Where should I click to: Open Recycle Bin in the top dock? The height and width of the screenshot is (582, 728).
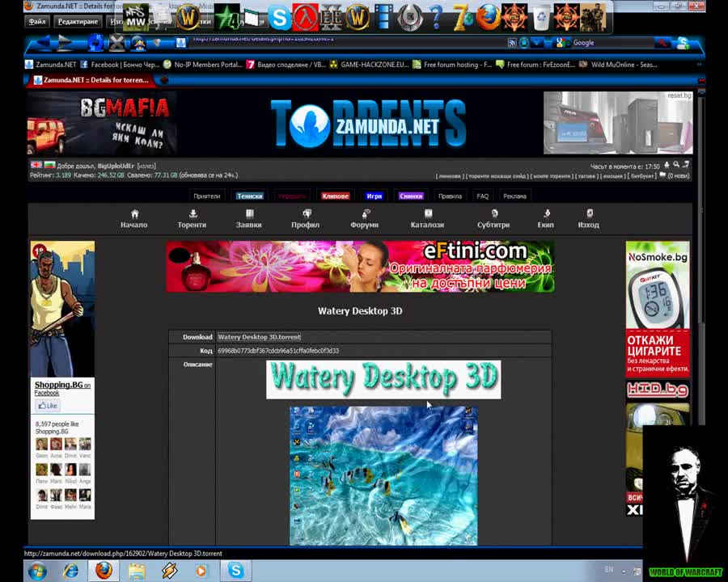(x=541, y=18)
